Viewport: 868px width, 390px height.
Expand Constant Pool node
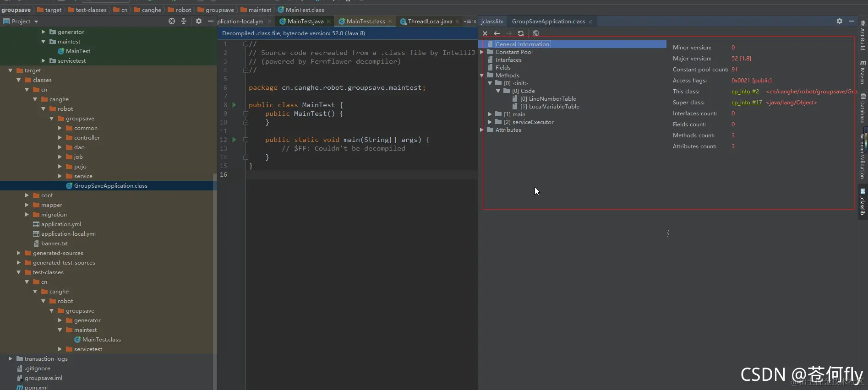(x=482, y=52)
